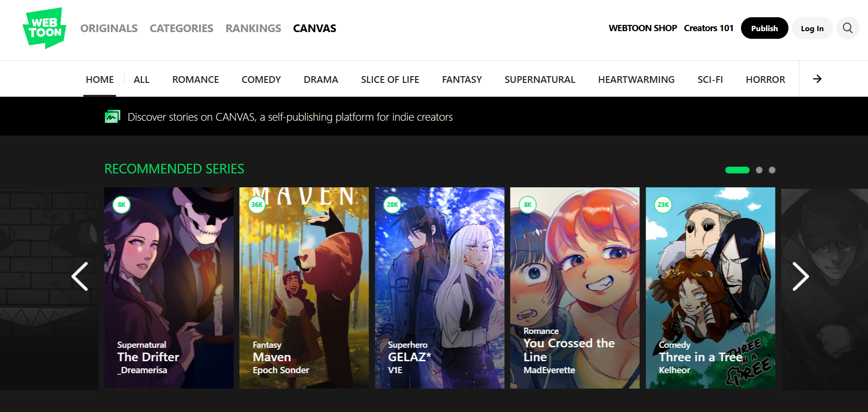Click the 36K badge on Maven
This screenshot has width=868, height=412.
(x=257, y=205)
